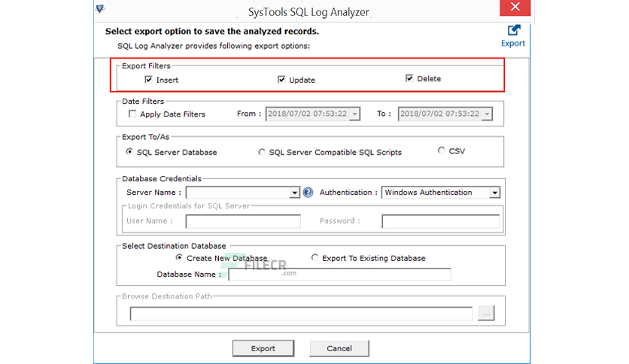Image resolution: width=629 pixels, height=364 pixels.
Task: Click the "Export Filters" group label
Action: point(146,65)
